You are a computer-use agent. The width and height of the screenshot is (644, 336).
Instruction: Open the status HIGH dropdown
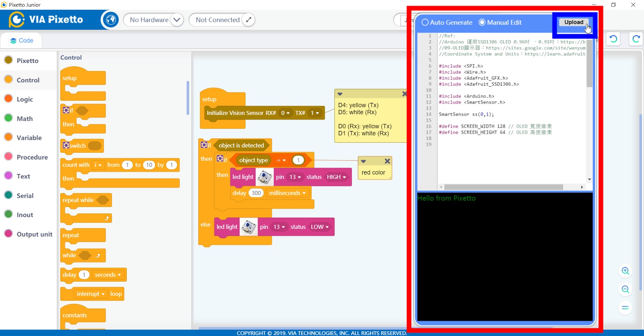[x=336, y=177]
